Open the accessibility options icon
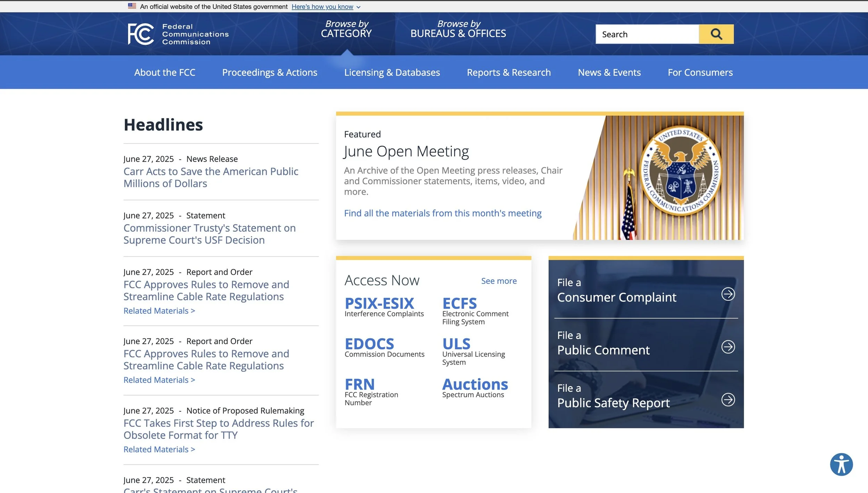This screenshot has height=493, width=868. (x=841, y=464)
